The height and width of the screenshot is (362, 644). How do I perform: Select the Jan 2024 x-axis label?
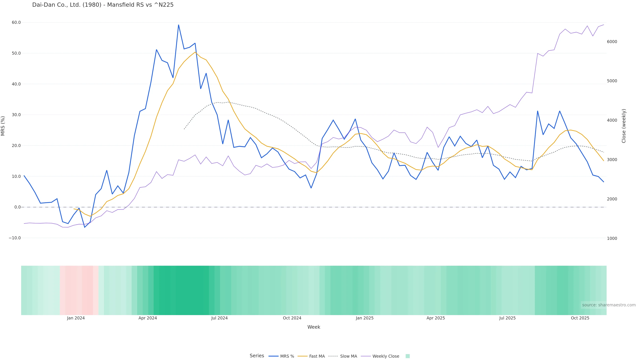76,318
